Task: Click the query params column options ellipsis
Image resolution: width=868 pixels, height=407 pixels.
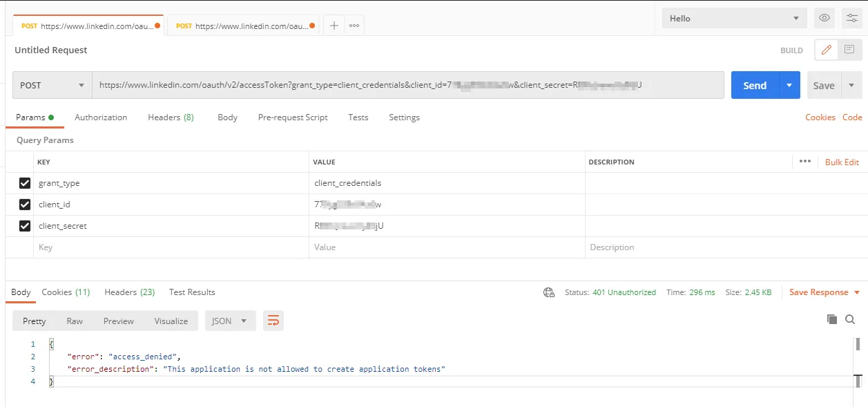Action: pos(805,162)
